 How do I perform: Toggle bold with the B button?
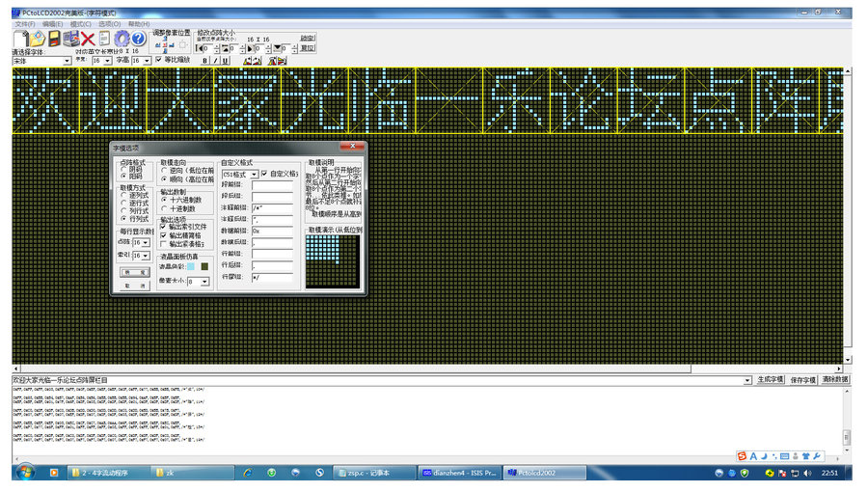point(204,60)
